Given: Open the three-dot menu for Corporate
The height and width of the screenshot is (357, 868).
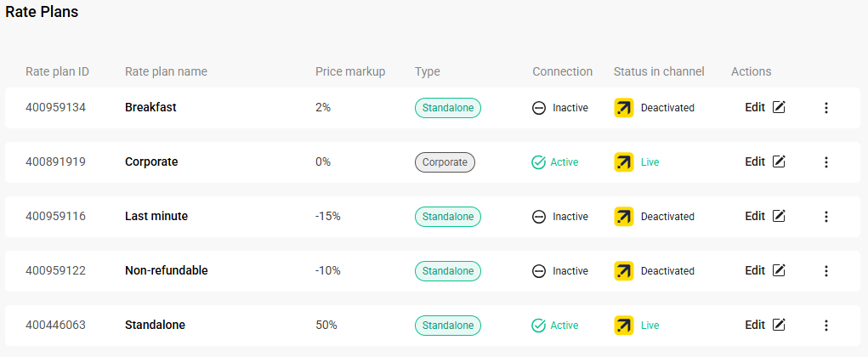Looking at the screenshot, I should 825,162.
